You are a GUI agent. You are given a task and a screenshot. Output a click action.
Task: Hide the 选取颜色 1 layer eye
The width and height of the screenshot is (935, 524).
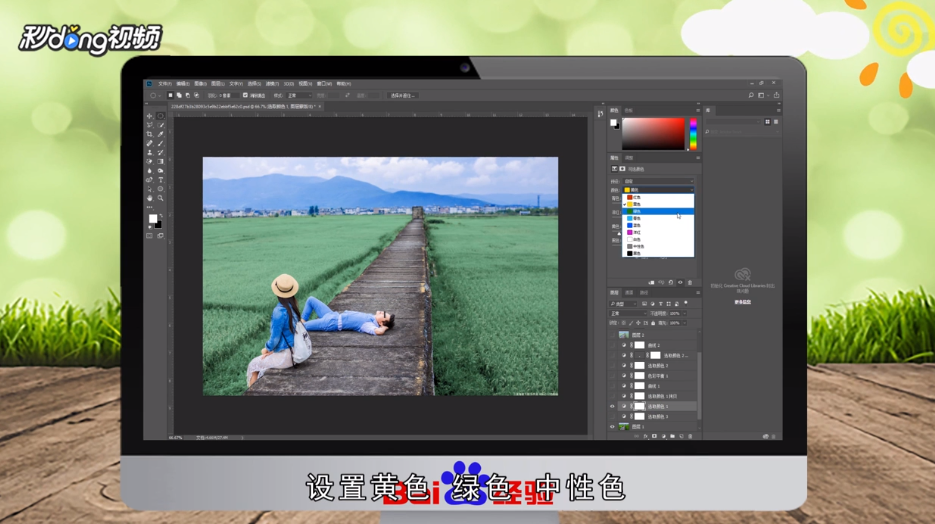[x=612, y=407]
